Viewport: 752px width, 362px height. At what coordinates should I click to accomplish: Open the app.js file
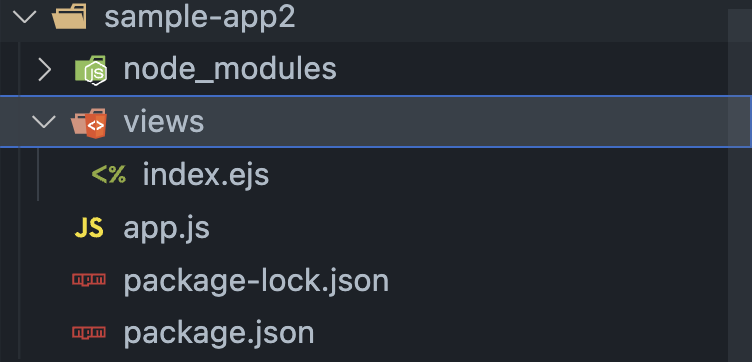(x=166, y=228)
